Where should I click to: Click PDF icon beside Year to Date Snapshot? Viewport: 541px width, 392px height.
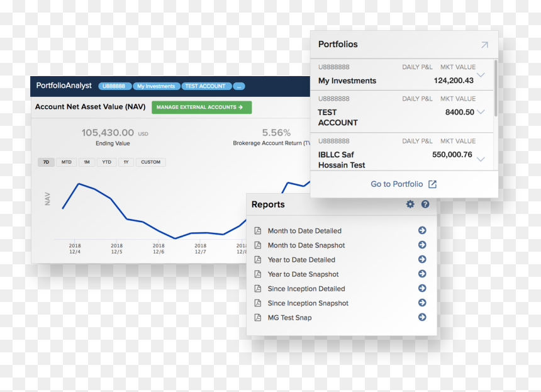point(258,274)
